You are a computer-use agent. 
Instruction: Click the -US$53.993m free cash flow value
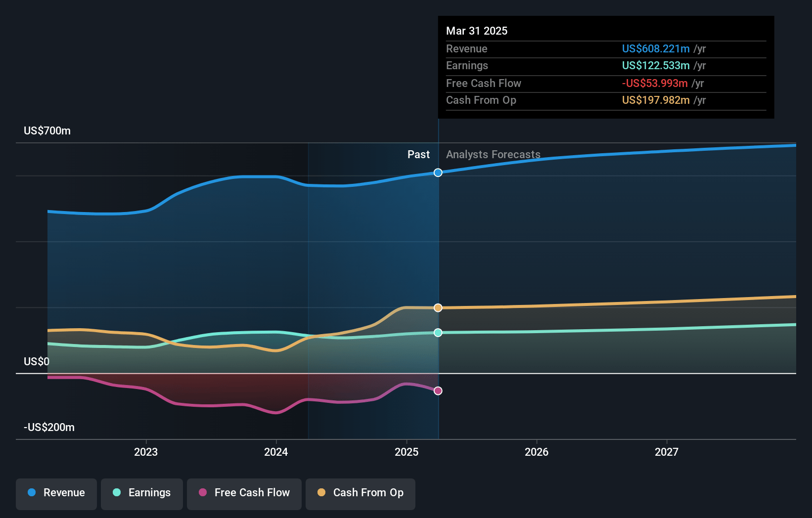click(x=655, y=84)
